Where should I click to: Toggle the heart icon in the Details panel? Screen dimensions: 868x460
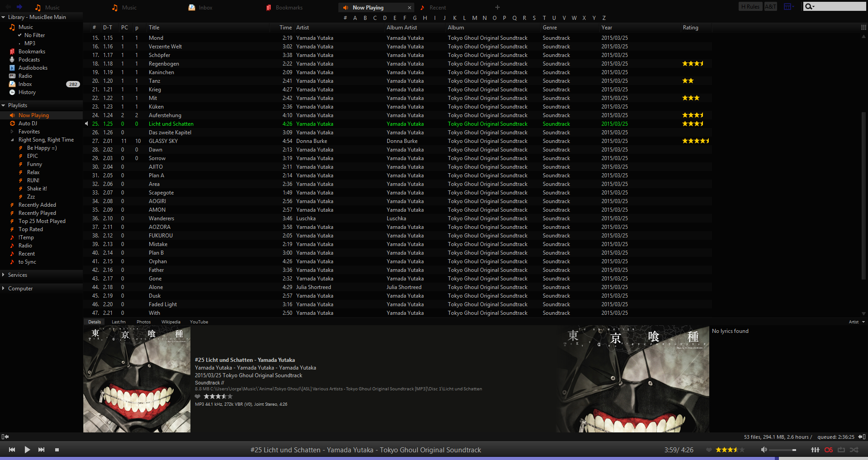coord(198,396)
